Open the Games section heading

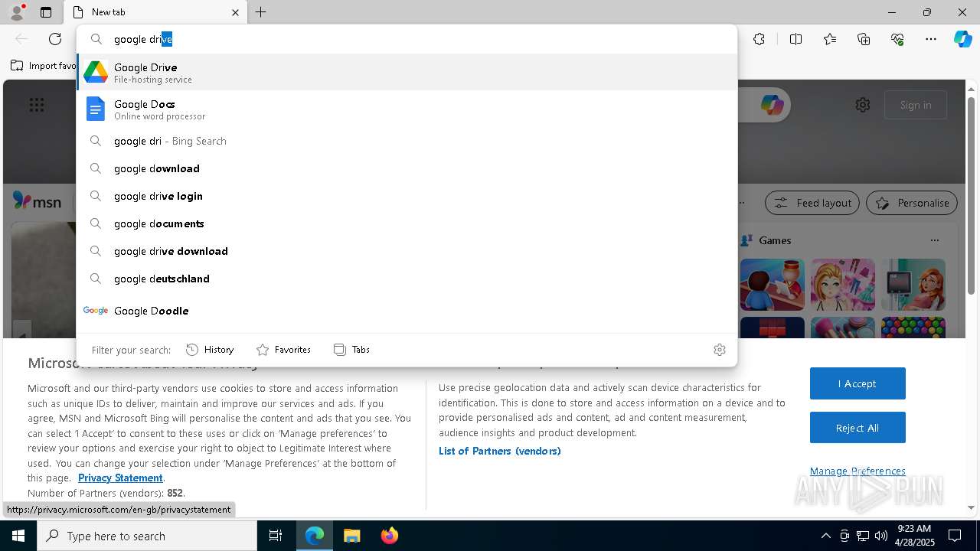775,240
